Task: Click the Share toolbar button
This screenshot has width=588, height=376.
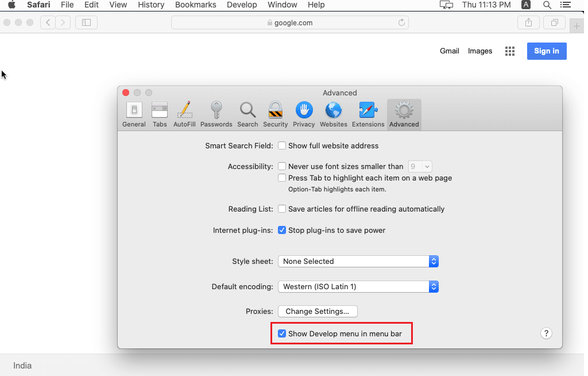Action: (528, 22)
